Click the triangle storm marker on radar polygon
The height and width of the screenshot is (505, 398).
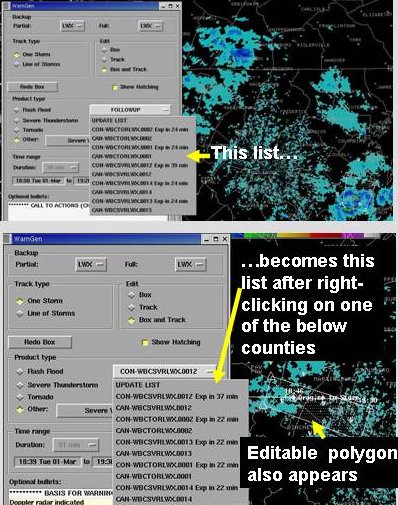263,404
